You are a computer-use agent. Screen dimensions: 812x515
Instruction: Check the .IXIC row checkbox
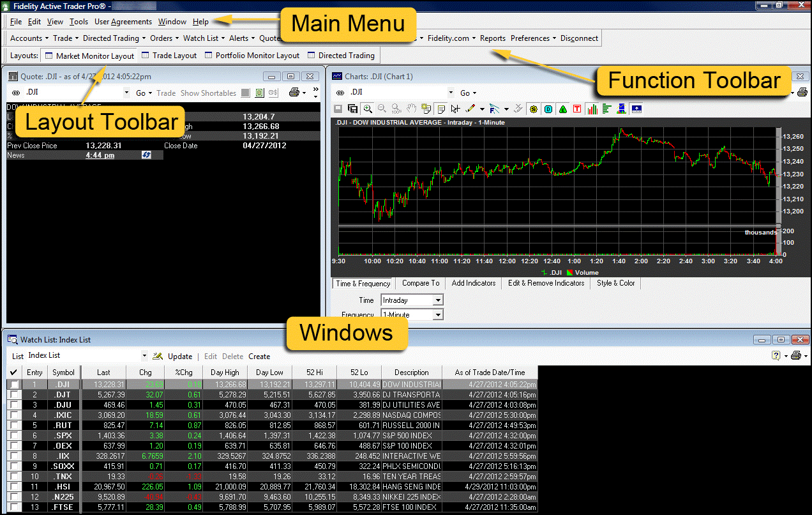pyautogui.click(x=14, y=415)
